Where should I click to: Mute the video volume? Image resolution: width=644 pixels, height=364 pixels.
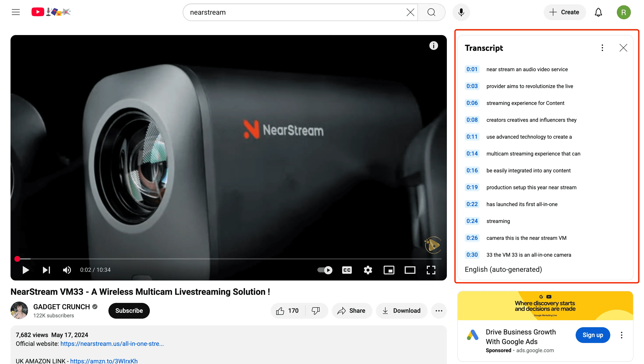coord(67,270)
